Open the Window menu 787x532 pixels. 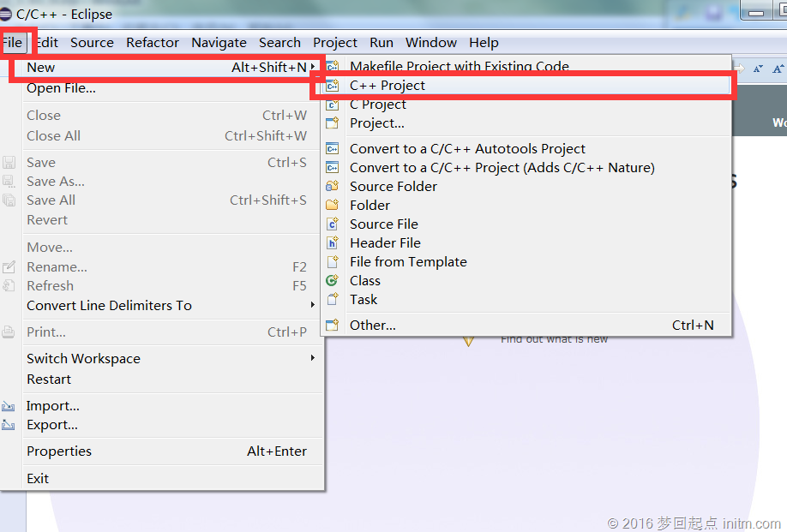431,43
